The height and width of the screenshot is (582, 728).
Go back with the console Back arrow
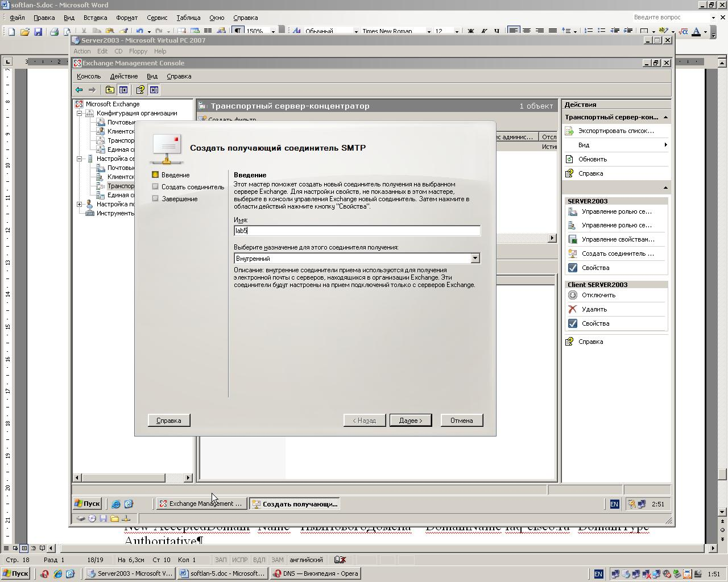[x=79, y=90]
